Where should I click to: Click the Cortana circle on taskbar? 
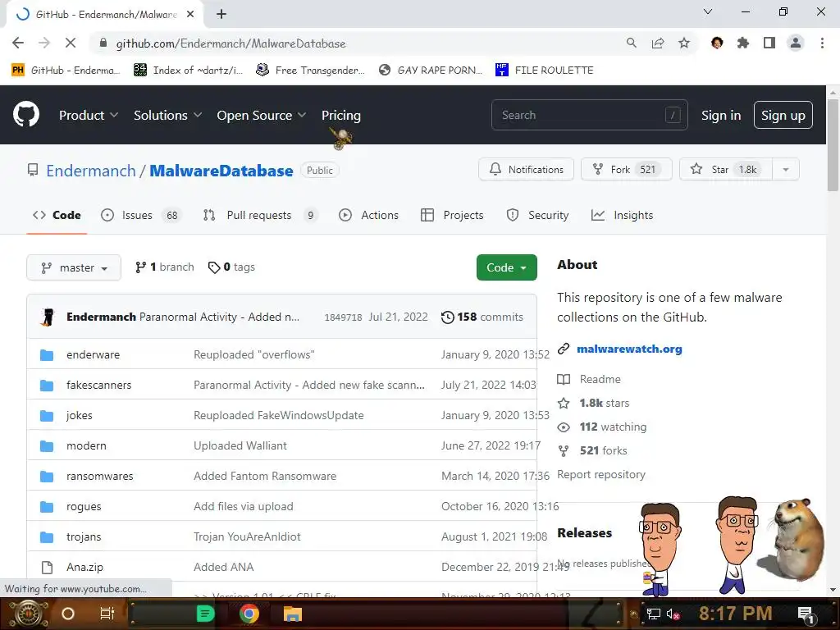pyautogui.click(x=68, y=614)
